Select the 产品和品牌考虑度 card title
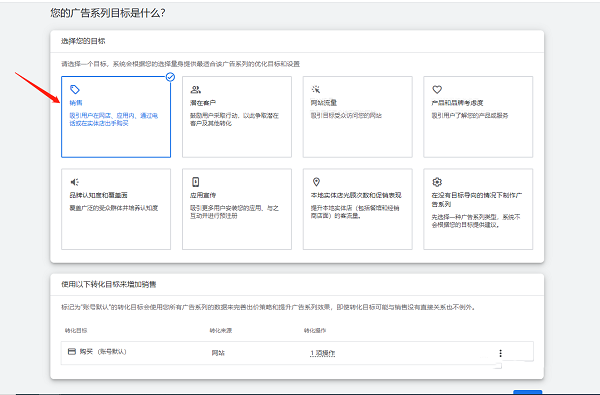Screen dimensions: 600x395 click(457, 103)
